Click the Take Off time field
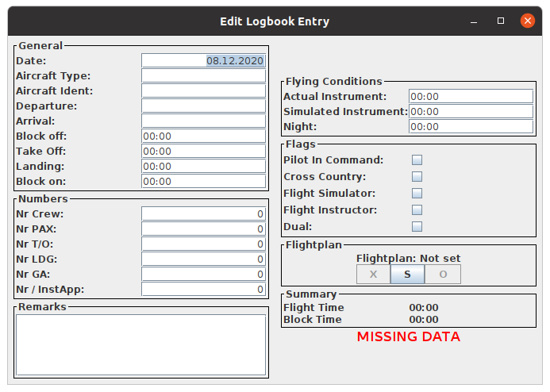Screen dimensions: 550x392 point(203,151)
